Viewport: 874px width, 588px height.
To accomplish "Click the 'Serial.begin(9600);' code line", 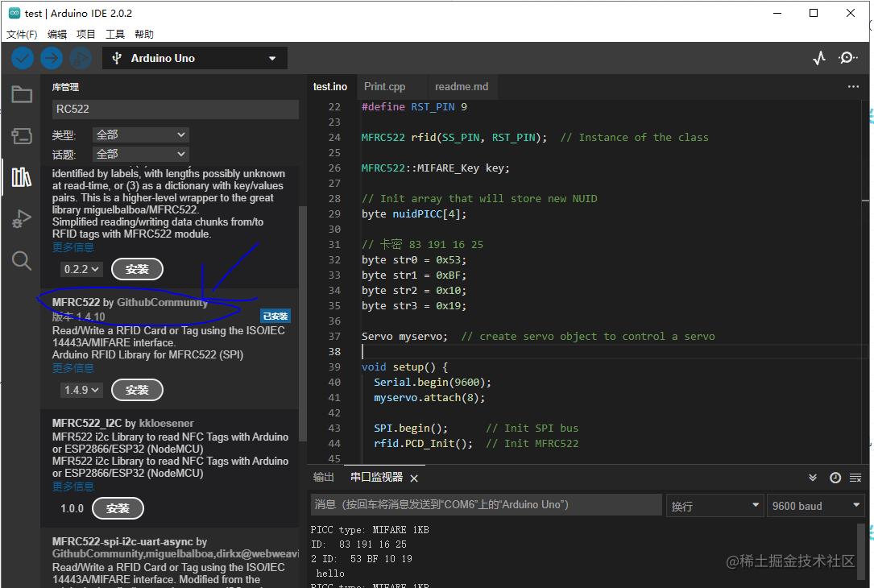I will tap(433, 383).
